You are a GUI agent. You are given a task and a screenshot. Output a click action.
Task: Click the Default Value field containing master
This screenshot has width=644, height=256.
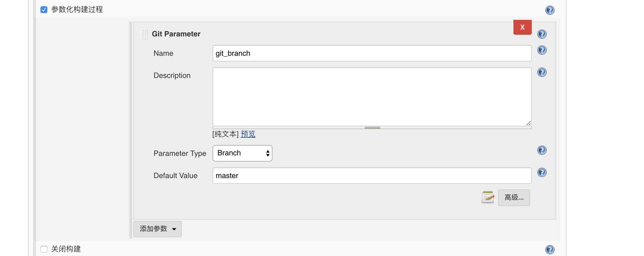[x=370, y=176]
